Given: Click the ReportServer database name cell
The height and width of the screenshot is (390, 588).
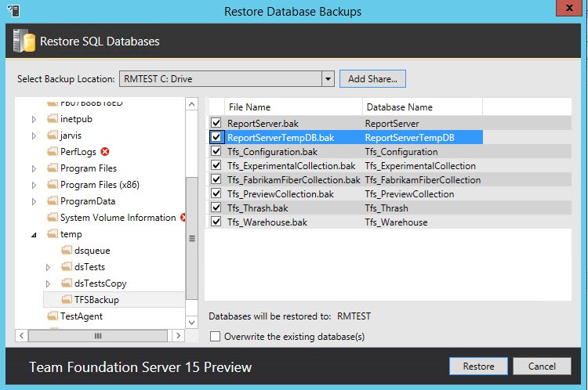Looking at the screenshot, I should pos(392,123).
